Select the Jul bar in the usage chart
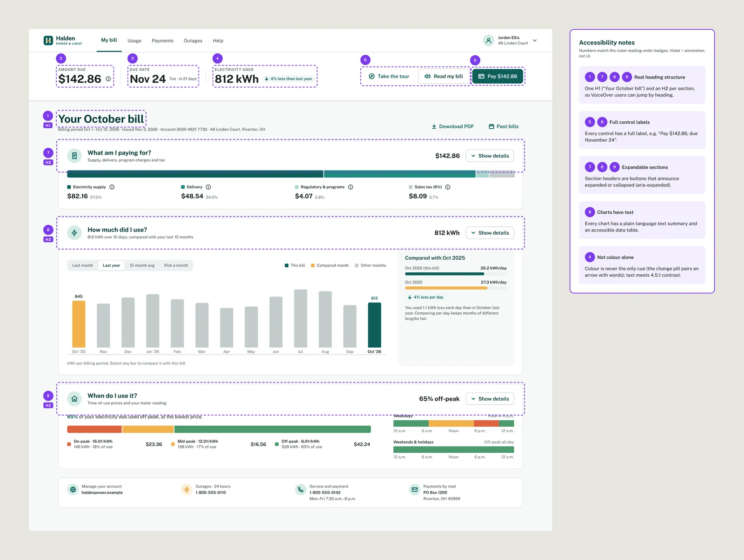The image size is (744, 560). pyautogui.click(x=300, y=318)
